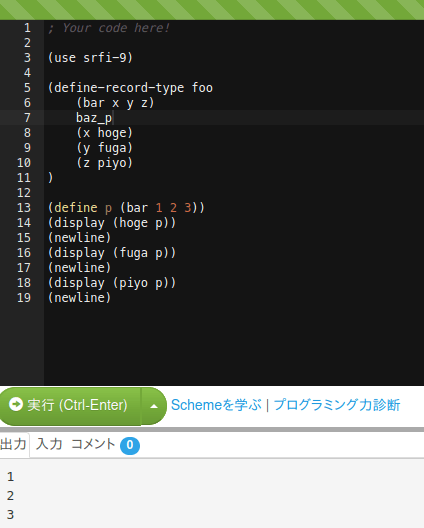
Task: Click the closing parenthesis on line 11
Action: (51, 177)
